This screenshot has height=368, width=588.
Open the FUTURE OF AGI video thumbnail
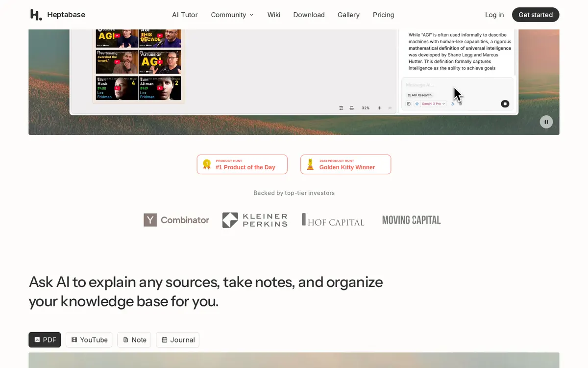point(160,61)
